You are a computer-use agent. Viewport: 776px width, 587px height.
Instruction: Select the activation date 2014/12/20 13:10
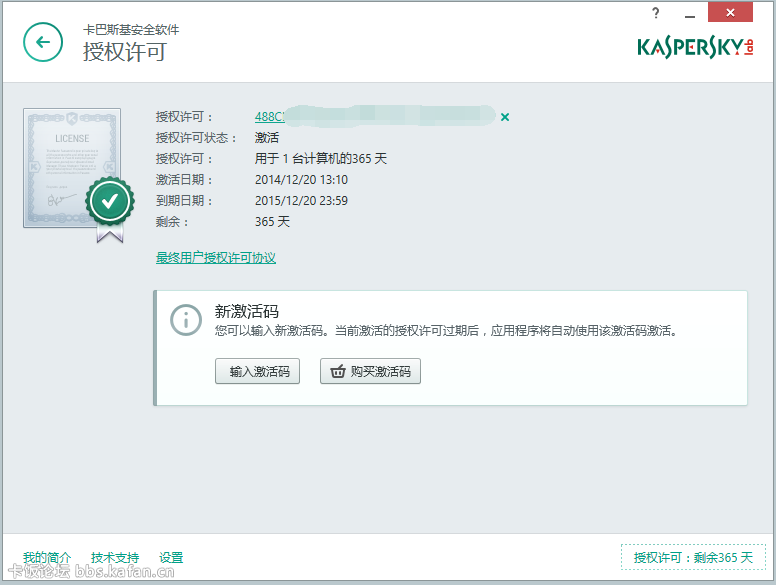[301, 180]
